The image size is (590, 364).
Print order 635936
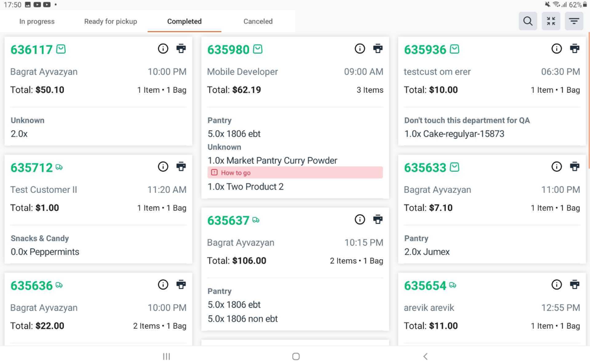pyautogui.click(x=574, y=48)
